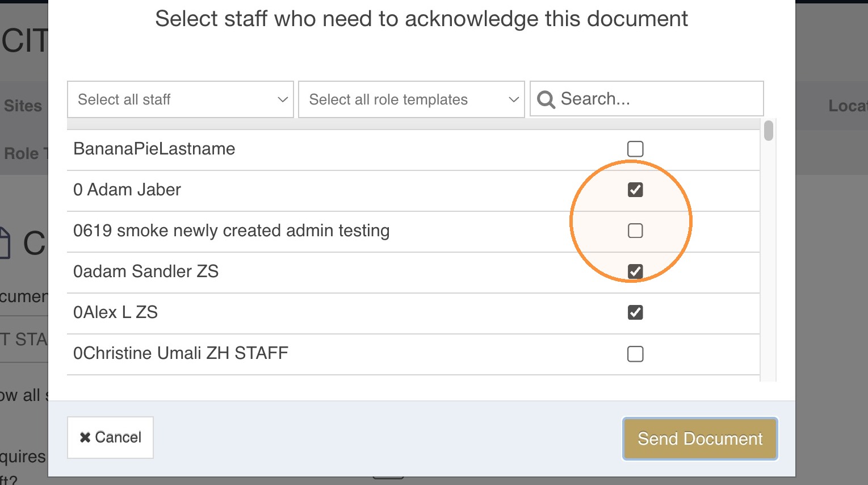Click the 0Christine Umali ZH STAFF name
The image size is (868, 485).
181,353
